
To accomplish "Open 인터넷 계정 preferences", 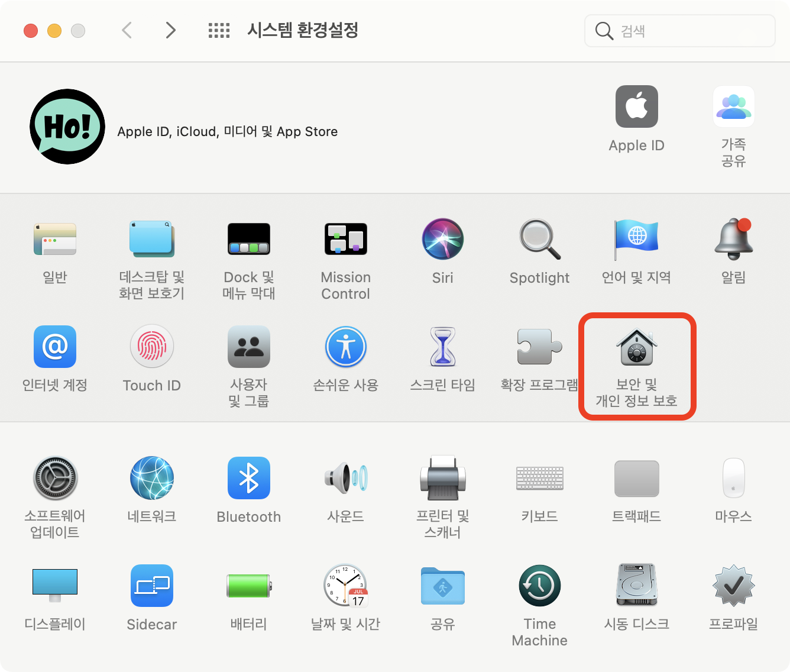I will click(55, 347).
